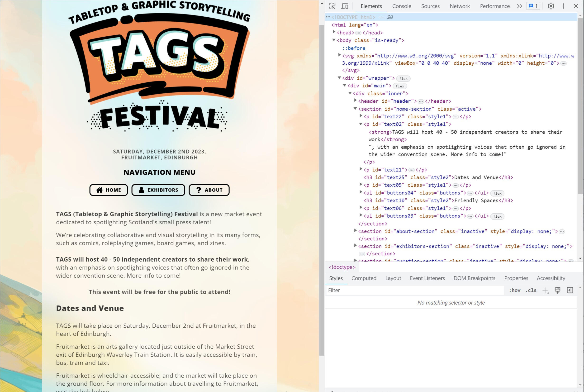Click the EXHIBITORS navigation button
This screenshot has height=392, width=584.
pyautogui.click(x=158, y=190)
